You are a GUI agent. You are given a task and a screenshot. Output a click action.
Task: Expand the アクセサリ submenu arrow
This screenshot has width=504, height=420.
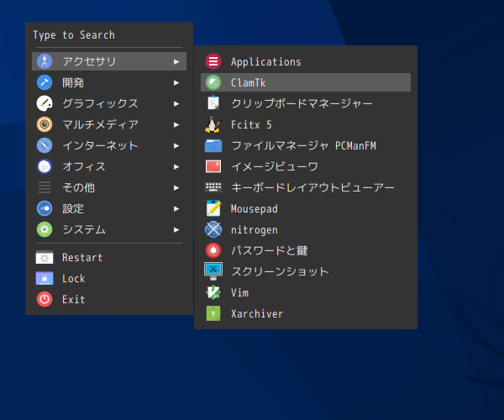tap(176, 61)
